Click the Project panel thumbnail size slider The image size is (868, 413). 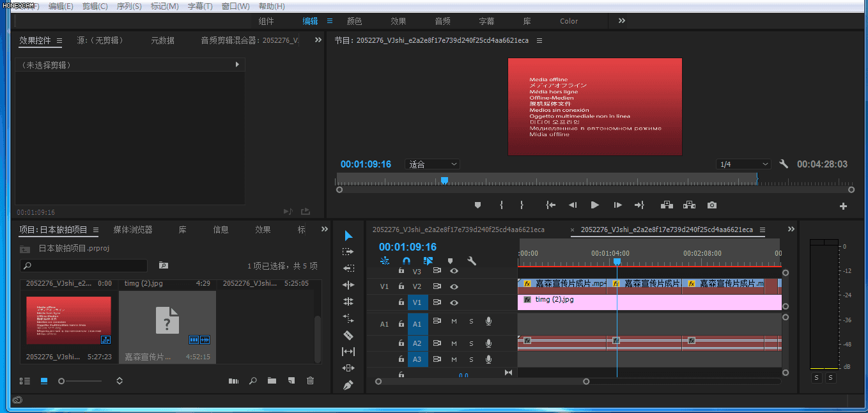(79, 381)
